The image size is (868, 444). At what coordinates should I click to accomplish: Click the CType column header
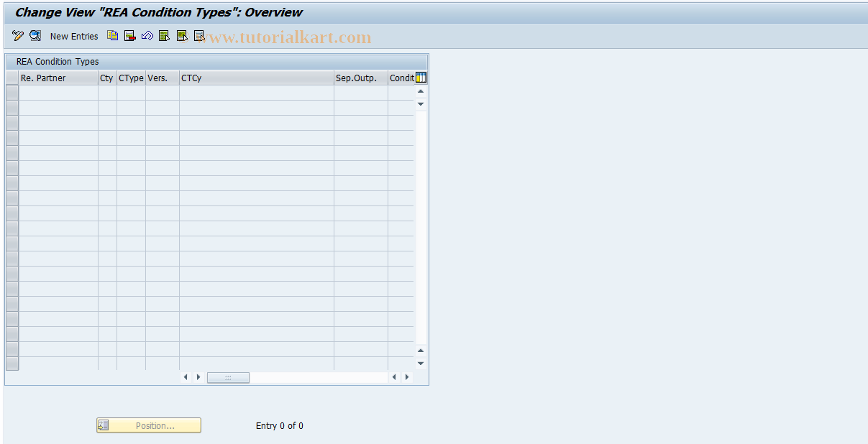click(131, 78)
